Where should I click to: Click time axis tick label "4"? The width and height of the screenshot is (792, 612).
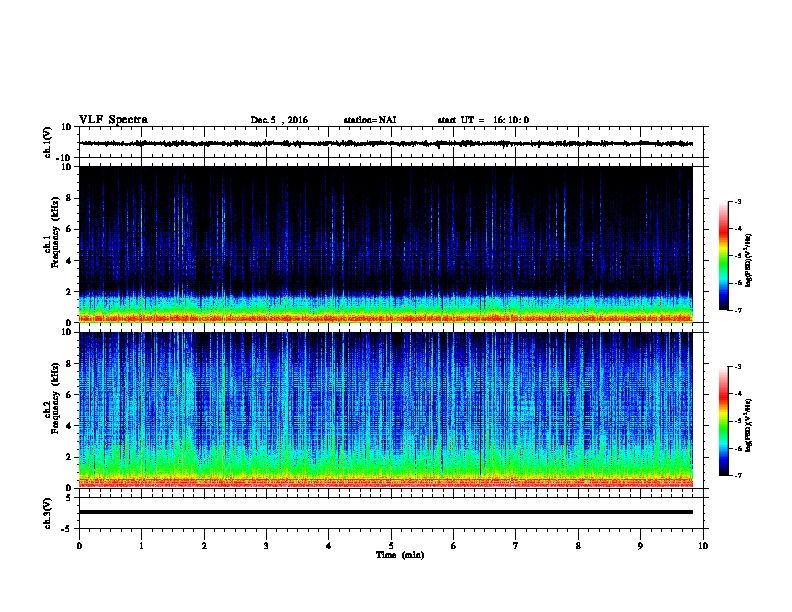[x=329, y=545]
